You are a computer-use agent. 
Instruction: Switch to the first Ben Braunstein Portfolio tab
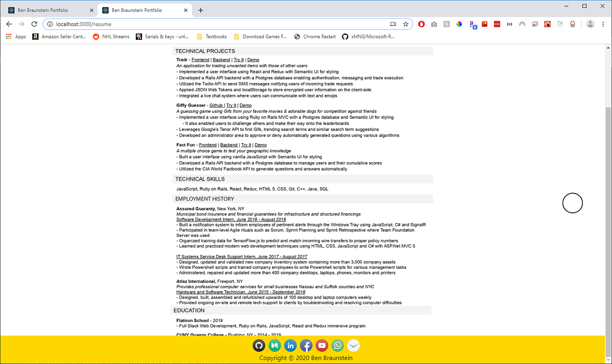tap(48, 10)
